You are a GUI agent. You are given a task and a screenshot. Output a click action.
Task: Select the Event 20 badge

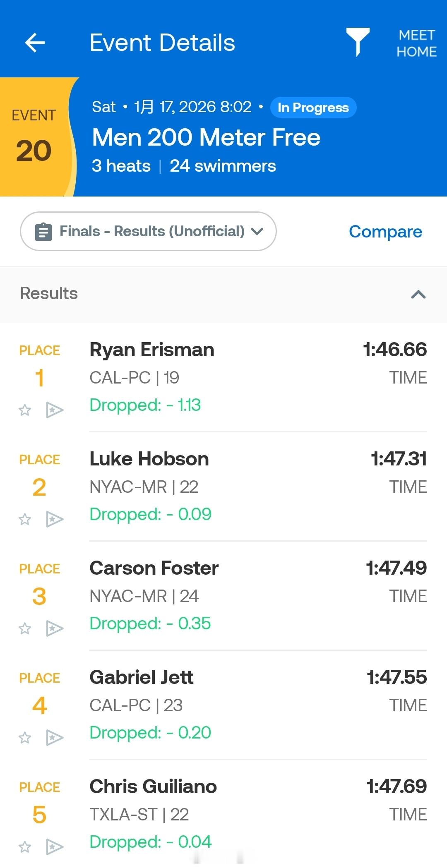click(x=34, y=137)
